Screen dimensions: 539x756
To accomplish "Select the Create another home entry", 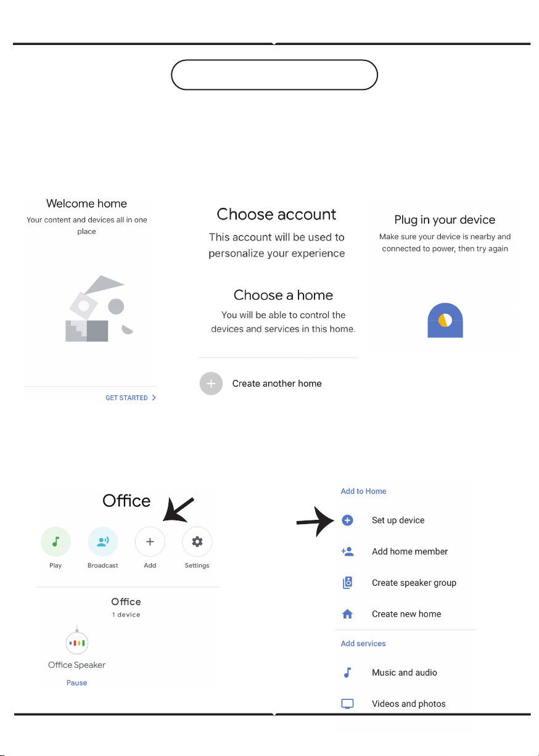I will tap(278, 384).
